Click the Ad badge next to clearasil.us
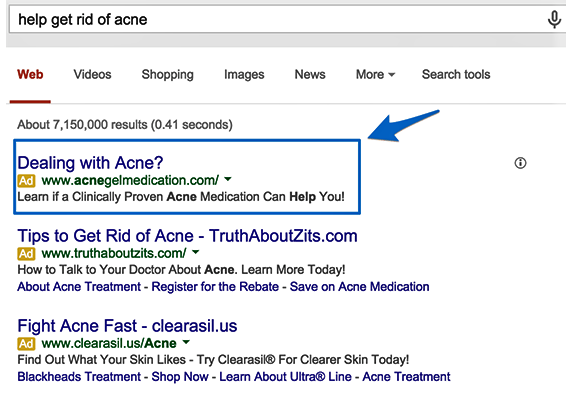This screenshot has height=398, width=566. pyautogui.click(x=26, y=344)
